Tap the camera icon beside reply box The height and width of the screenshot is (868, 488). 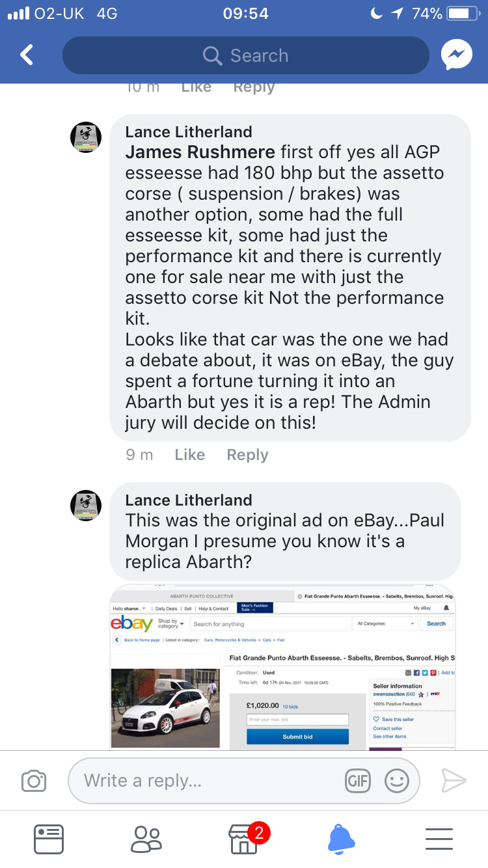[34, 780]
